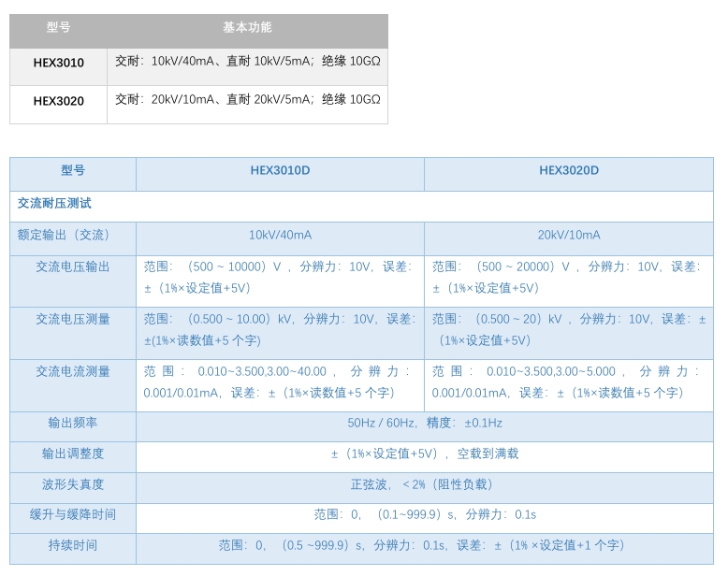
Task: Click the 输出频率 row label
Action: [73, 424]
